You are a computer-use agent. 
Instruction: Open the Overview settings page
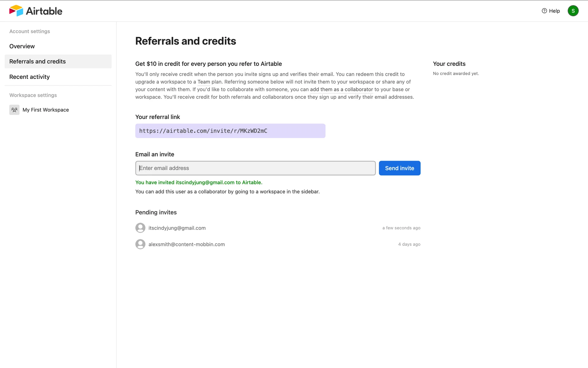pyautogui.click(x=22, y=46)
